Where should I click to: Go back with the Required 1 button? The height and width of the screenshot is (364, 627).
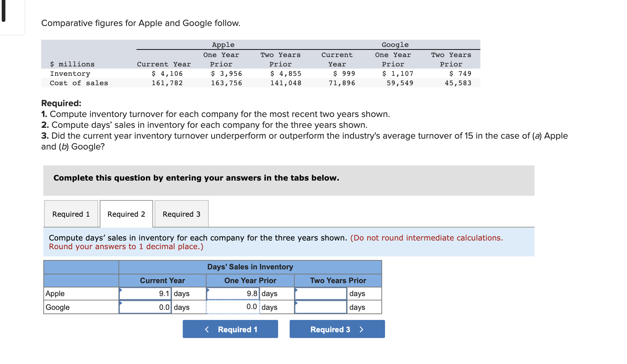tap(230, 329)
